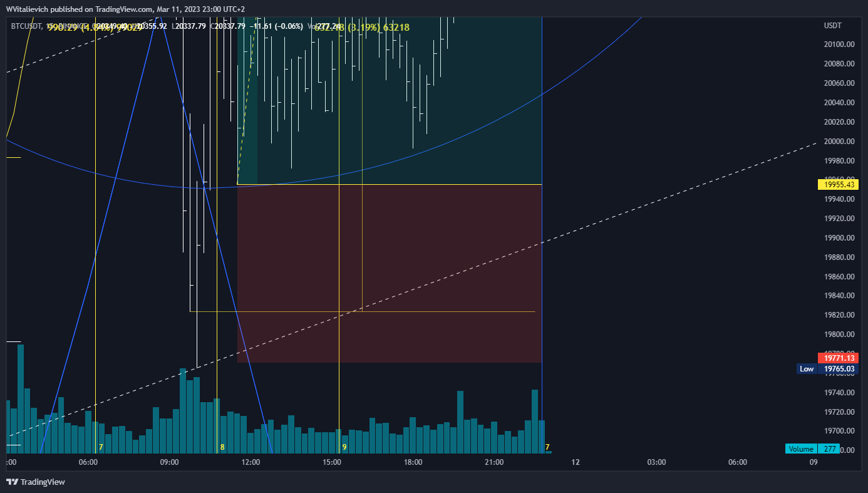The height and width of the screenshot is (493, 868).
Task: Click the Volume label tag
Action: pyautogui.click(x=802, y=449)
